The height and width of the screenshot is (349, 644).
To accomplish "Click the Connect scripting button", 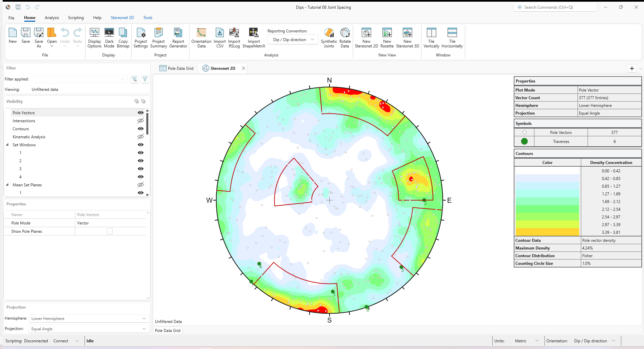I will tap(60, 341).
